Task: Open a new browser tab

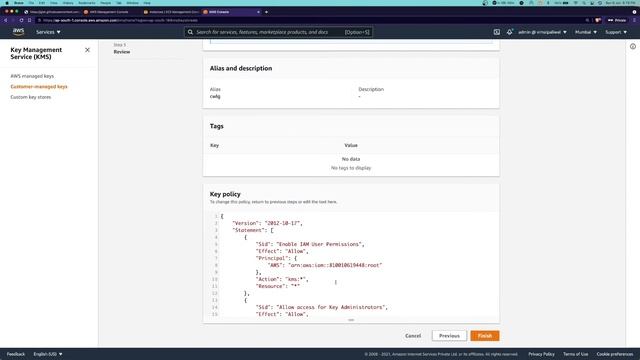Action: (x=267, y=12)
